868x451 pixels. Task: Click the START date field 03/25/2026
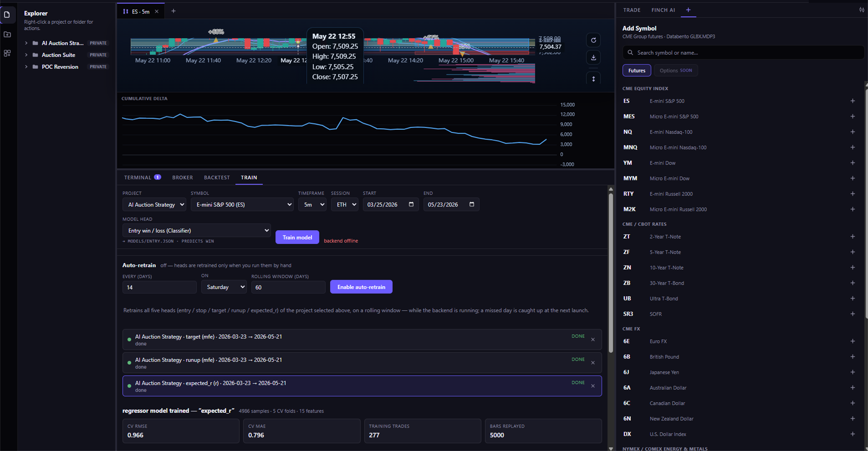(x=391, y=204)
